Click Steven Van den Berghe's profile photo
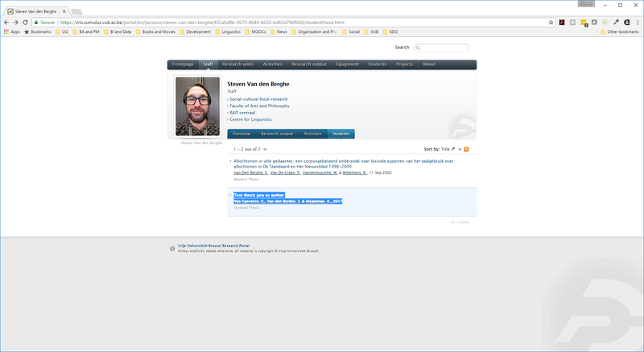644x352 pixels. click(197, 106)
